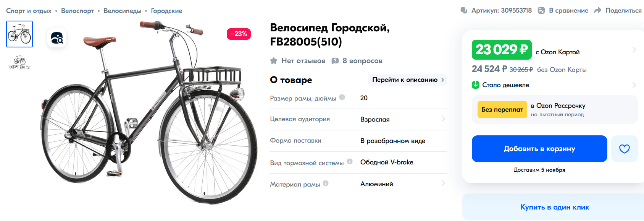
Task: Click info icon next to Вид тормозной системы
Action: click(x=350, y=161)
